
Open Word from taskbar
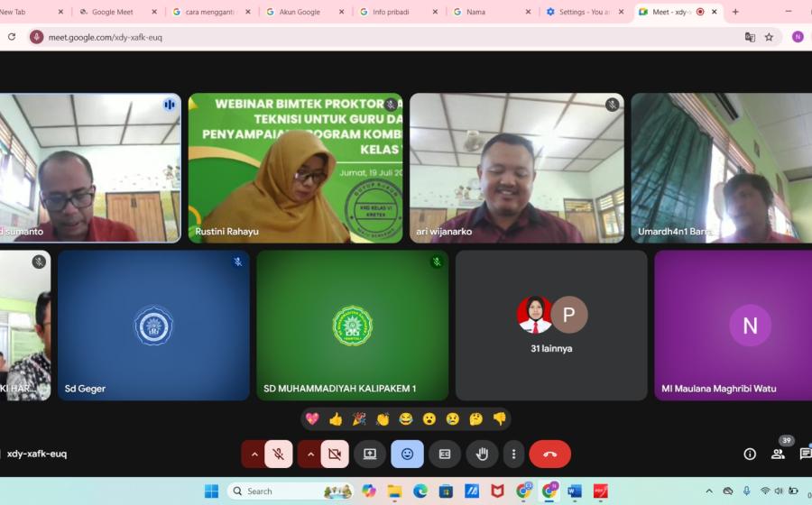(x=575, y=491)
